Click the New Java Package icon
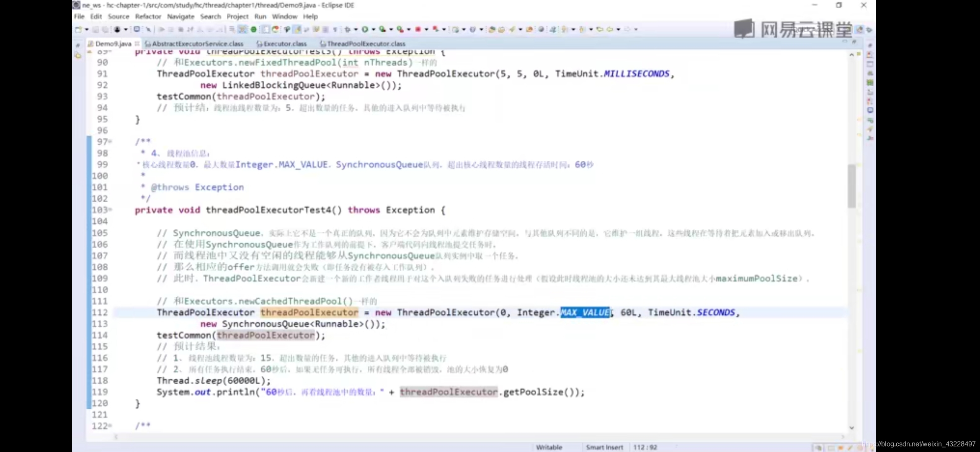980x452 pixels. [x=455, y=29]
